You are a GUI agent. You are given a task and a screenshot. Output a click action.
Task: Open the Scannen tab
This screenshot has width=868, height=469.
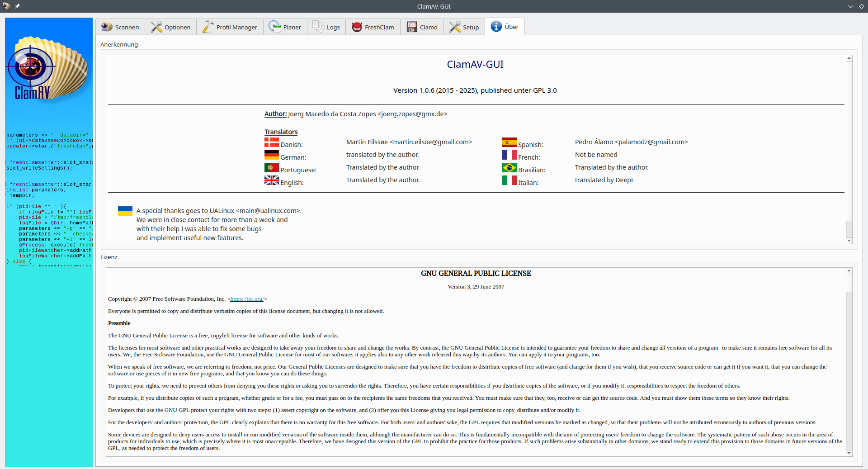[x=120, y=27]
